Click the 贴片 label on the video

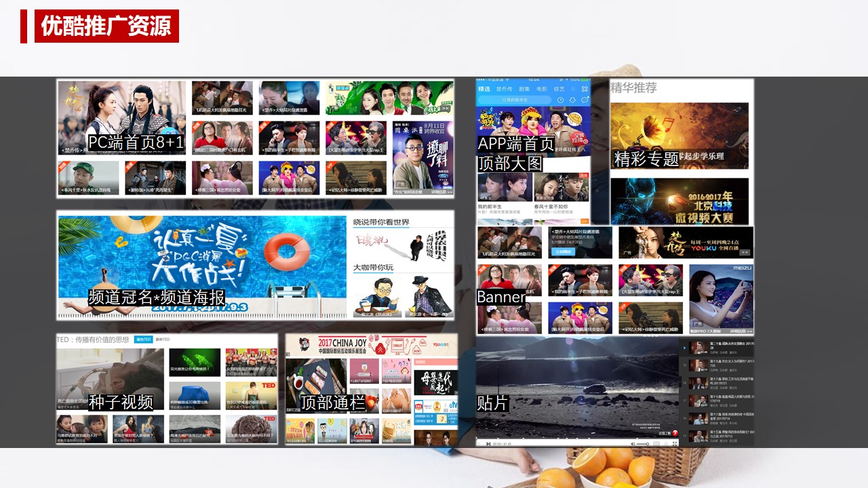click(x=493, y=403)
